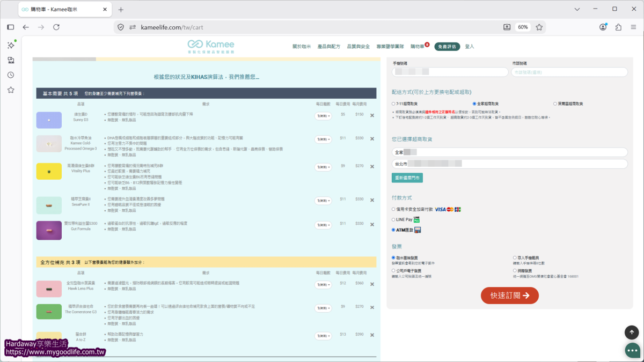
Task: Delete the Vitality Plus row
Action: click(x=372, y=167)
